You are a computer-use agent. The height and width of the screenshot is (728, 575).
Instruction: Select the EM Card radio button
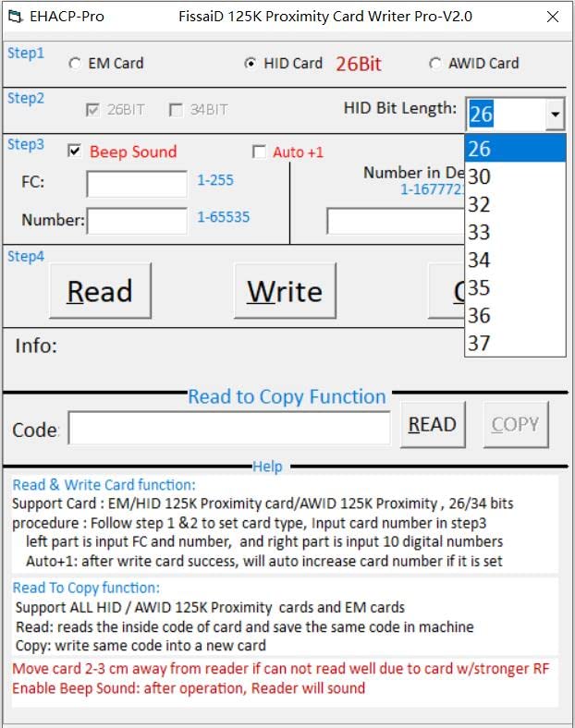point(74,63)
